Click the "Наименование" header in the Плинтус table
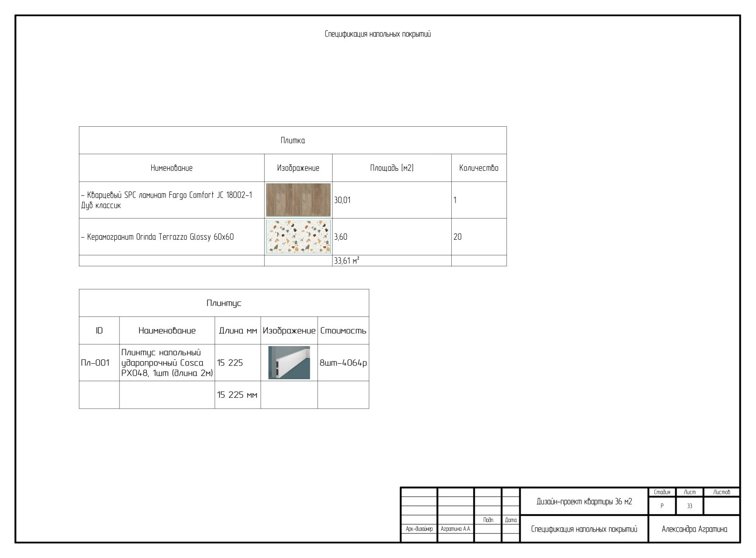Viewport: 756px width, 558px height. tap(167, 331)
